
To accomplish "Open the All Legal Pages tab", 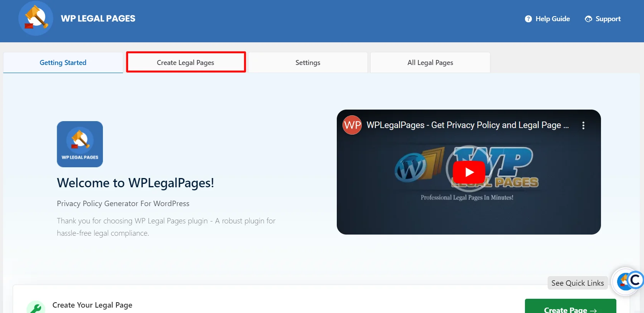I will point(430,63).
